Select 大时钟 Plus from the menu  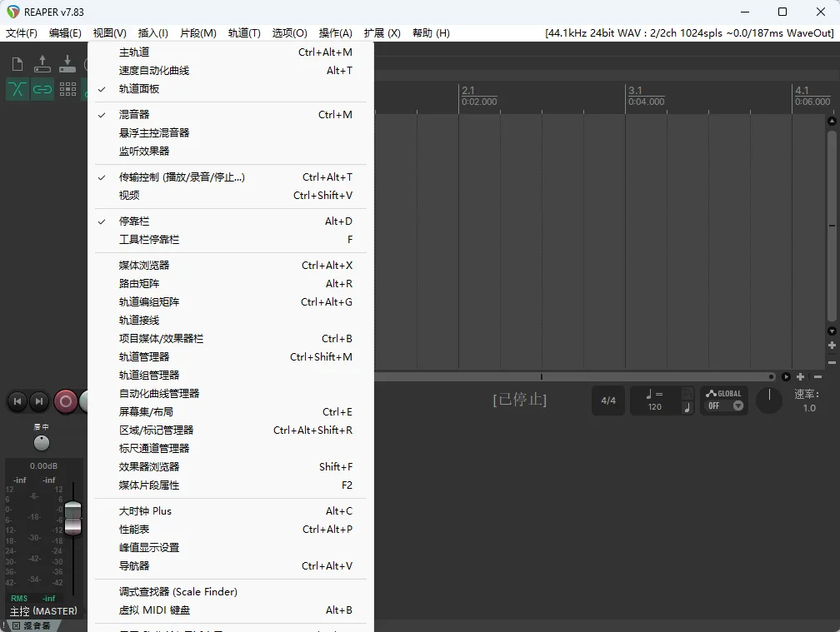pyautogui.click(x=231, y=511)
